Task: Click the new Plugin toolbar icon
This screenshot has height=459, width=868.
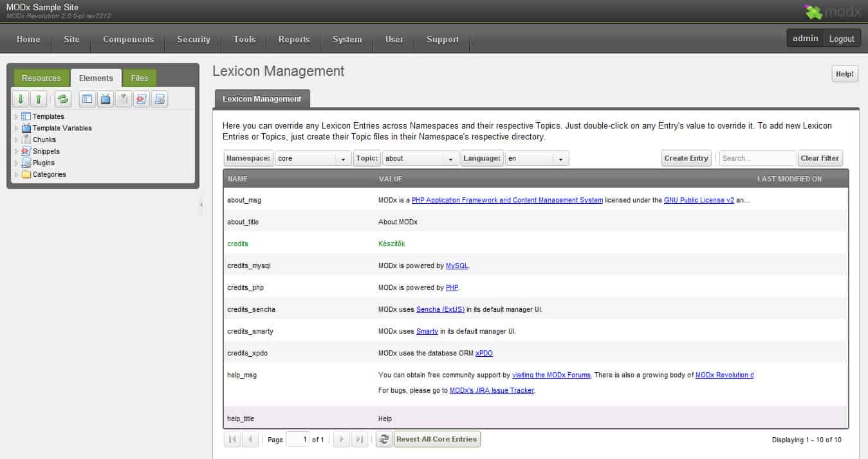Action: click(x=160, y=99)
